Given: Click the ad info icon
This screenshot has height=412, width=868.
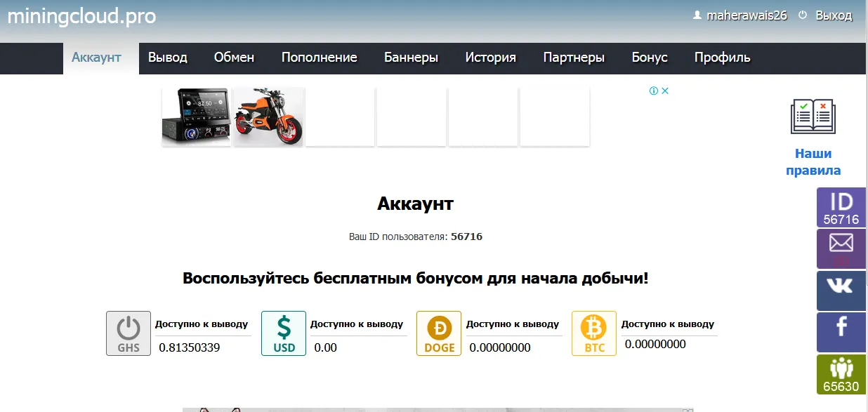Looking at the screenshot, I should [x=654, y=91].
